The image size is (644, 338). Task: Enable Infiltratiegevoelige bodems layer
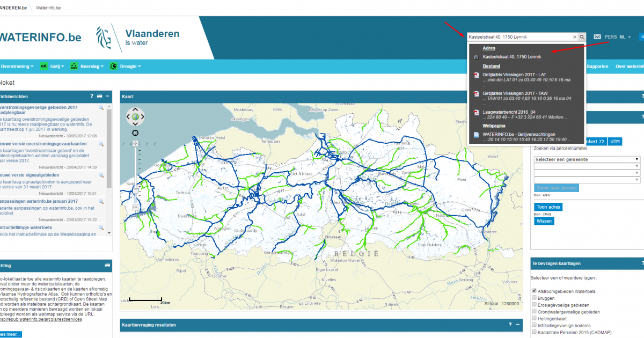[534, 325]
